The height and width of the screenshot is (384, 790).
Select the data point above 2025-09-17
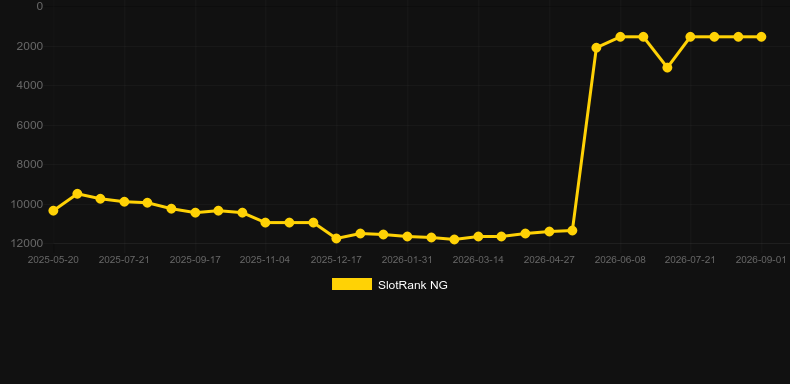(195, 213)
